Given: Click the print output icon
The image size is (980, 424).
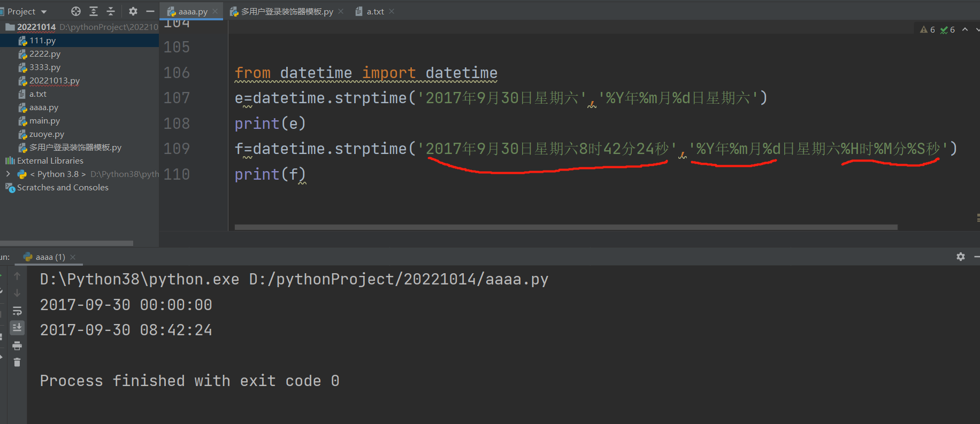Looking at the screenshot, I should point(17,345).
